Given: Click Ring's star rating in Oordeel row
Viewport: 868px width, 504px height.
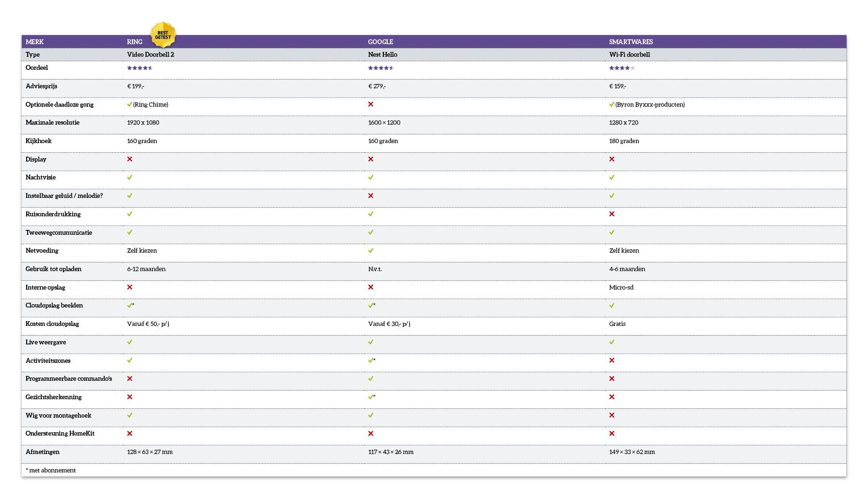Looking at the screenshot, I should point(140,68).
